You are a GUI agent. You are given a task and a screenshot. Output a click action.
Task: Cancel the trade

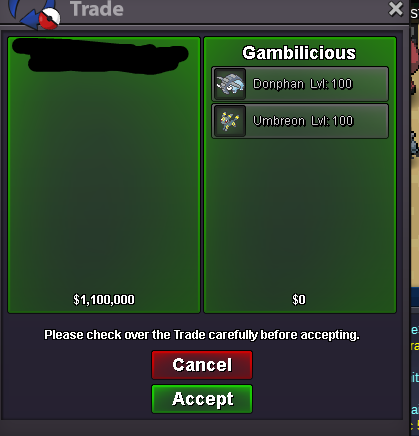[x=202, y=365]
